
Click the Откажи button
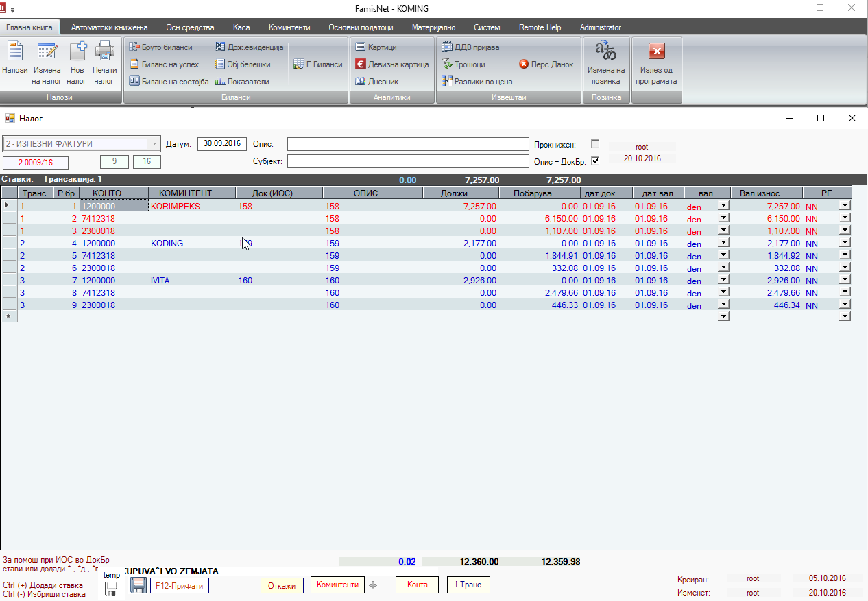pyautogui.click(x=282, y=585)
